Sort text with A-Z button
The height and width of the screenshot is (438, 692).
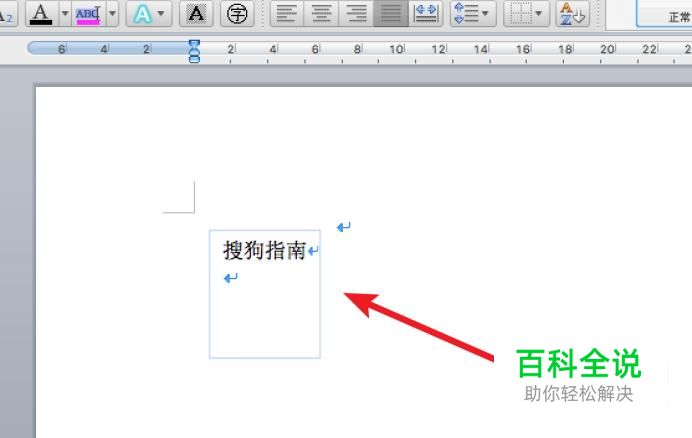tap(573, 14)
